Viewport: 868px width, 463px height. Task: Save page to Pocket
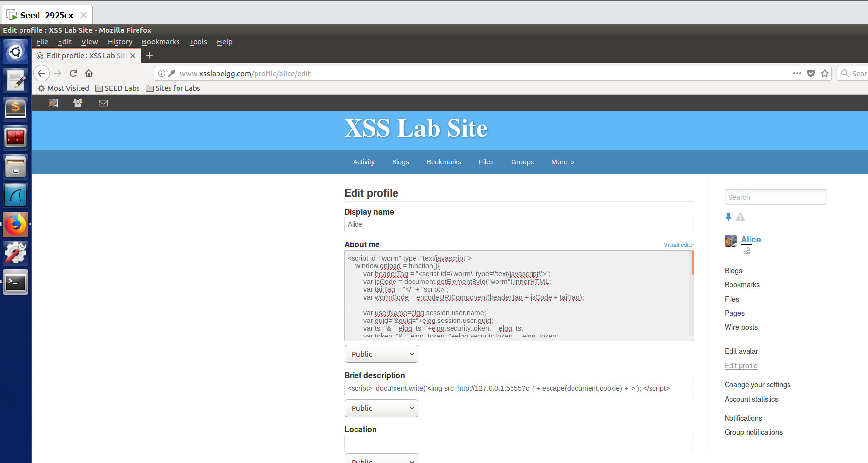coord(811,73)
